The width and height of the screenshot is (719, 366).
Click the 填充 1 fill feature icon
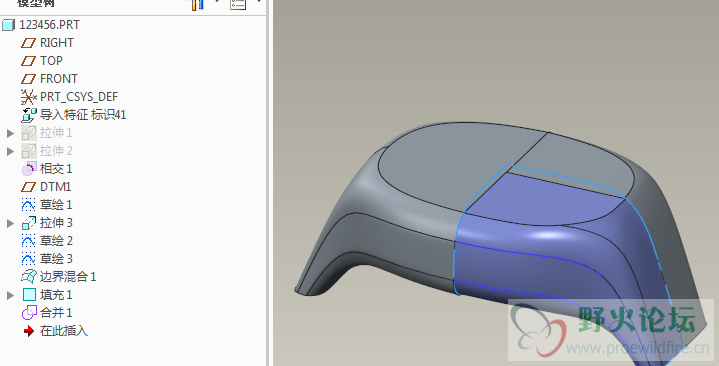coord(29,295)
